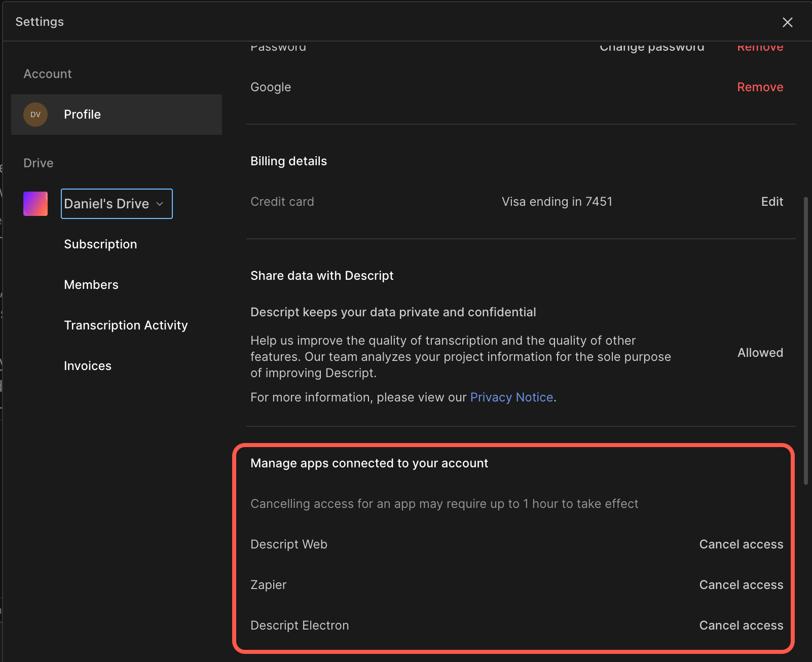Viewport: 812px width, 662px height.
Task: Edit the credit card billing details
Action: click(x=772, y=202)
